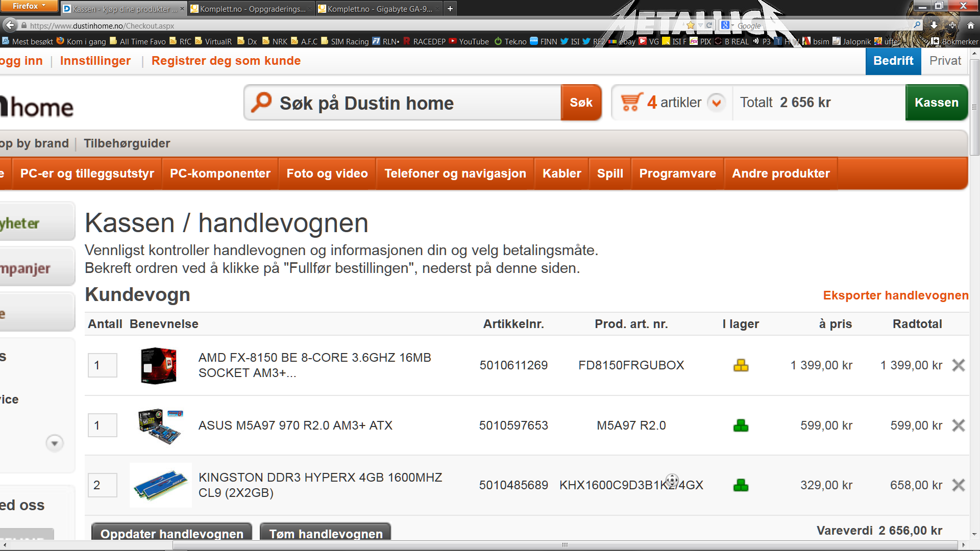Viewport: 980px width, 551px height.
Task: Click the vertical page scrollbar thumb
Action: point(974,107)
